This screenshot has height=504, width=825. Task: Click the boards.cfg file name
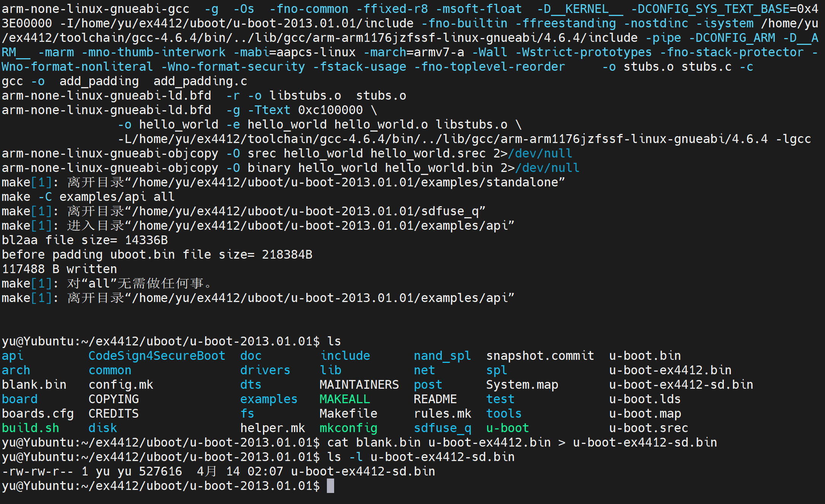click(x=38, y=413)
